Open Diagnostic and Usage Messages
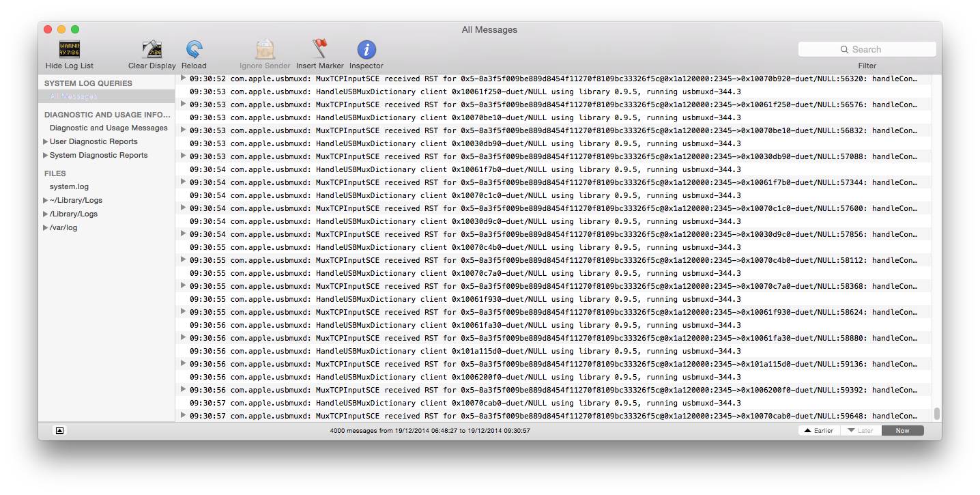The image size is (980, 495). click(x=109, y=128)
